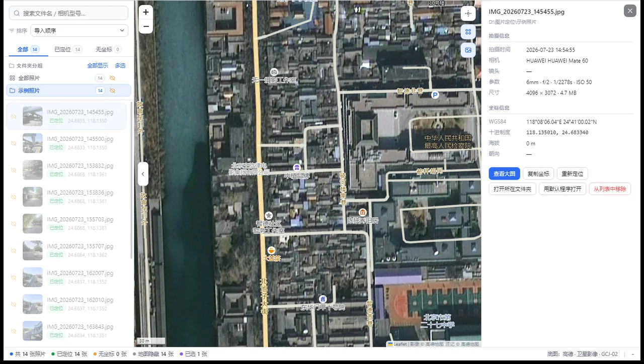The width and height of the screenshot is (644, 364).
Task: Toggle visibility of IMG_20260723_145500.jpg
Action: coord(14,143)
